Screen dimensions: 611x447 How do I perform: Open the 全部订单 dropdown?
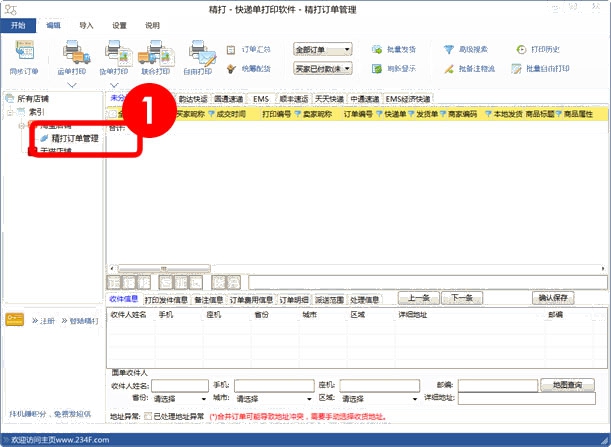pyautogui.click(x=323, y=48)
